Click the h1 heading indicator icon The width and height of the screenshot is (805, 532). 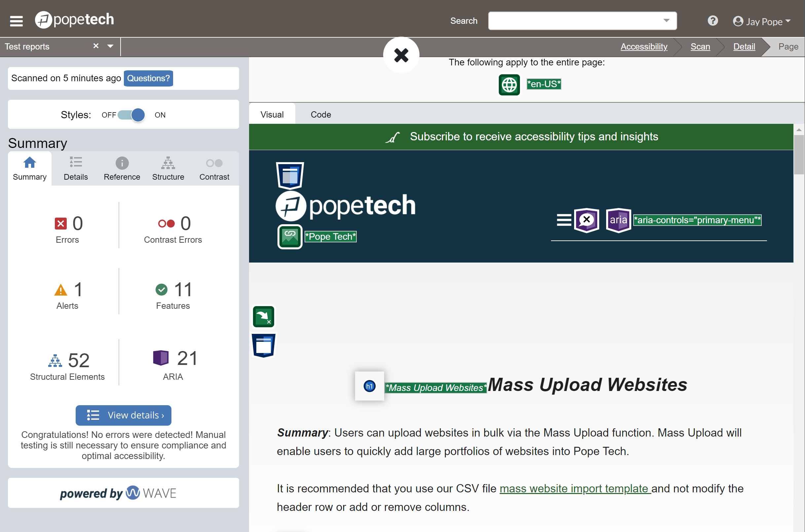[x=369, y=386]
